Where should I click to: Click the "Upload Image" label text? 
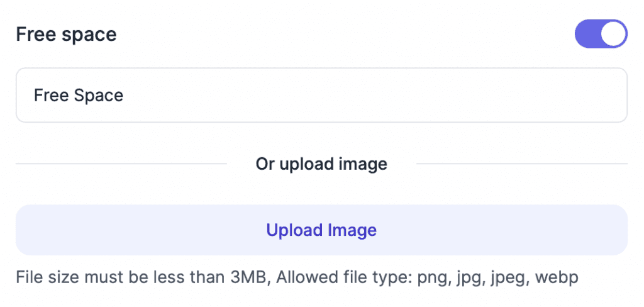point(321,230)
